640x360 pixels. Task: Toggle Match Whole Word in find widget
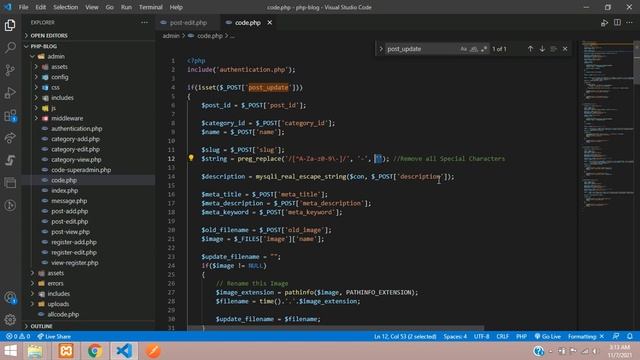pyautogui.click(x=473, y=49)
